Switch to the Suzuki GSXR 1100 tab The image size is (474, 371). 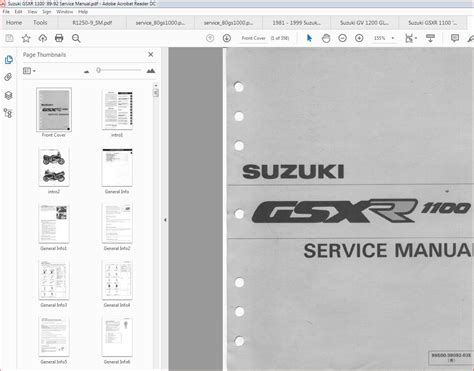433,23
